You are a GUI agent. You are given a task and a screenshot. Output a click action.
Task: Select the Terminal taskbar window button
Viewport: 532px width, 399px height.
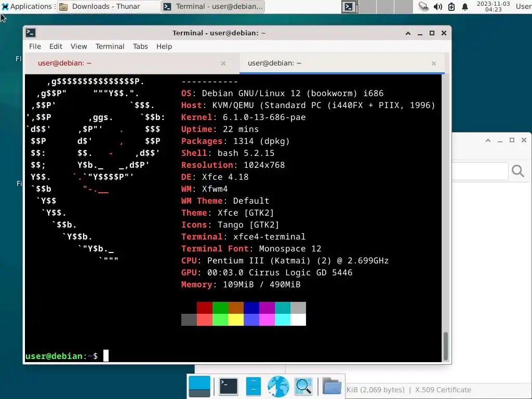(x=213, y=6)
